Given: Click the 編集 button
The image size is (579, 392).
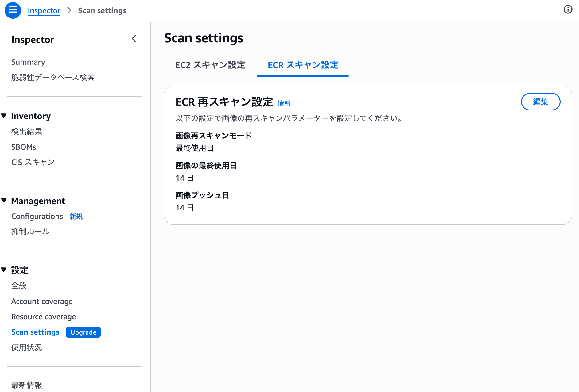Looking at the screenshot, I should 540,102.
